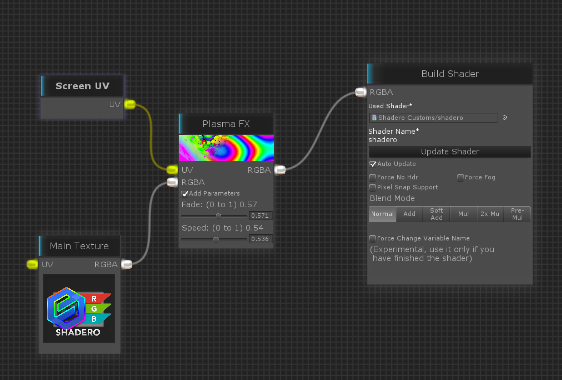Click the yellow UV input port on Plasma FX
This screenshot has width=562, height=380.
[x=172, y=170]
